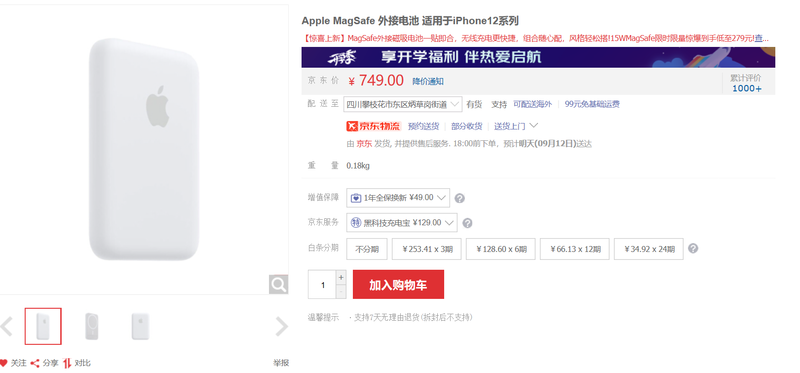Choose ¥253.41 x 3期 installment

(x=427, y=248)
